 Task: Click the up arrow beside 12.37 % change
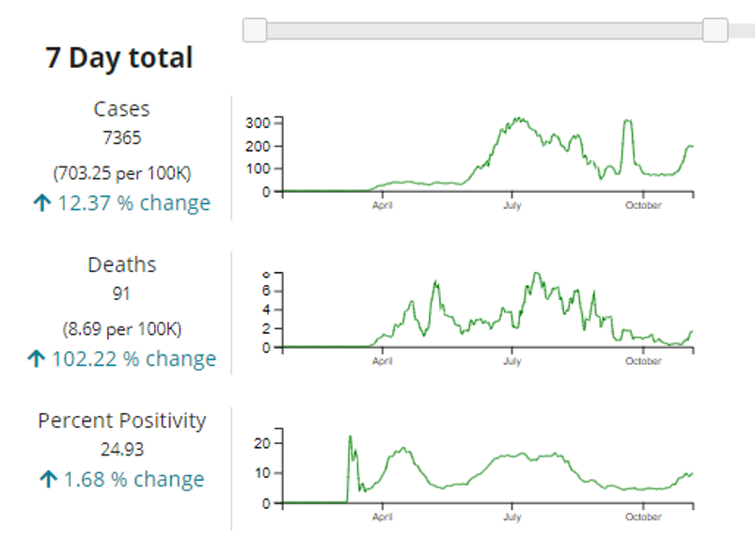(x=40, y=203)
